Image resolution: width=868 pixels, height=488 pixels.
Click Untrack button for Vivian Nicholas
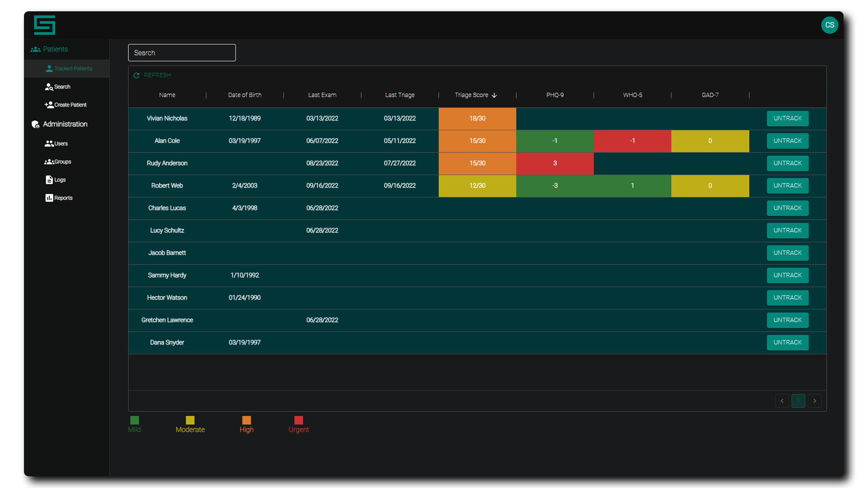(787, 118)
